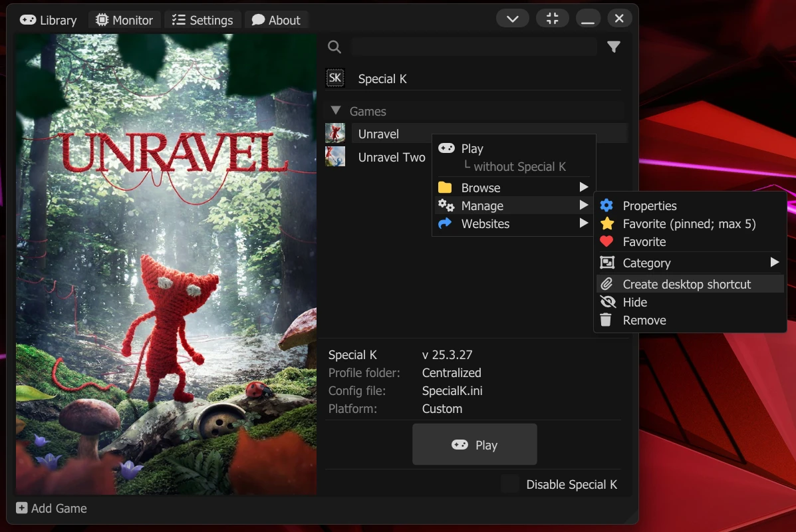Open the Category submenu

690,263
